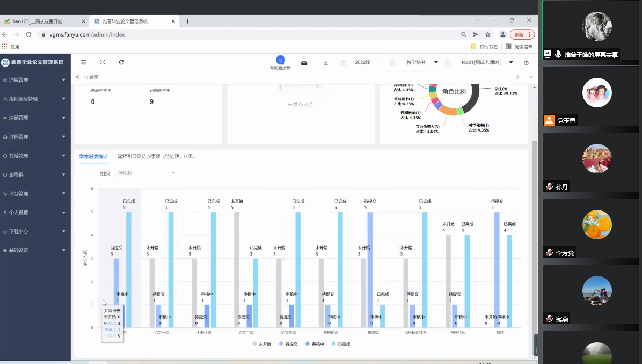
Task: Click the browser 更新 update button
Action: point(521,34)
